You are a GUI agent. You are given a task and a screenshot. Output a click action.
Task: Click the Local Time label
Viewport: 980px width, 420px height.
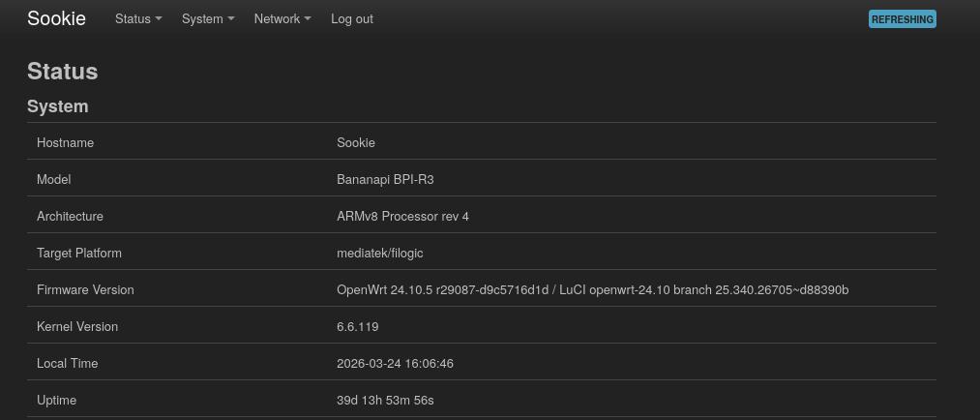[68, 364]
